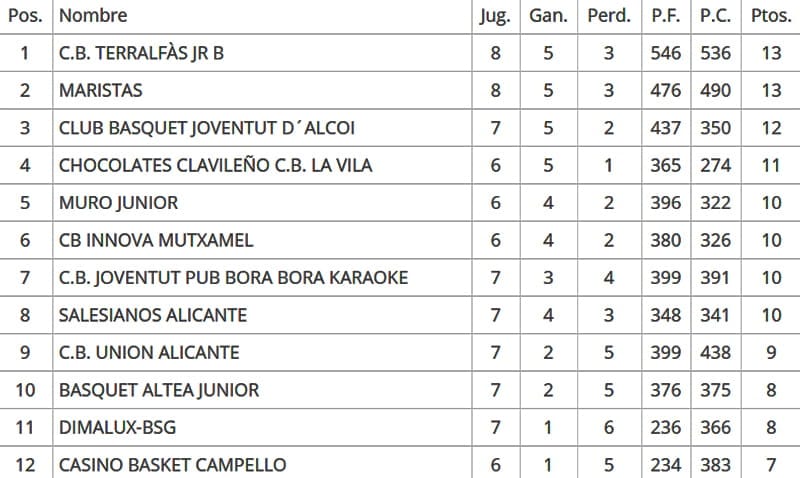Click the DIMALUX-BSG team name
This screenshot has height=478, width=800.
click(x=117, y=428)
